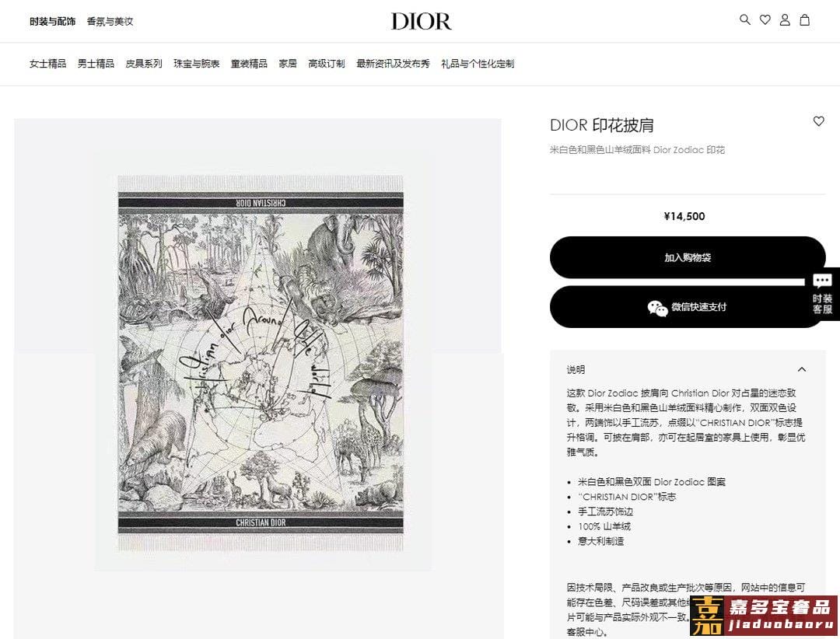
Task: Open the 礼品与个性化定制 menu
Action: point(478,64)
